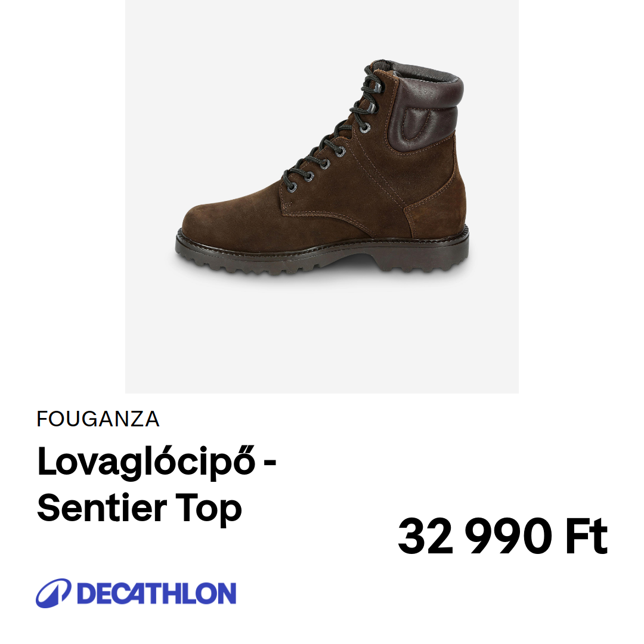The width and height of the screenshot is (644, 644).
Task: Click the word Sentier in the title
Action: point(102,509)
